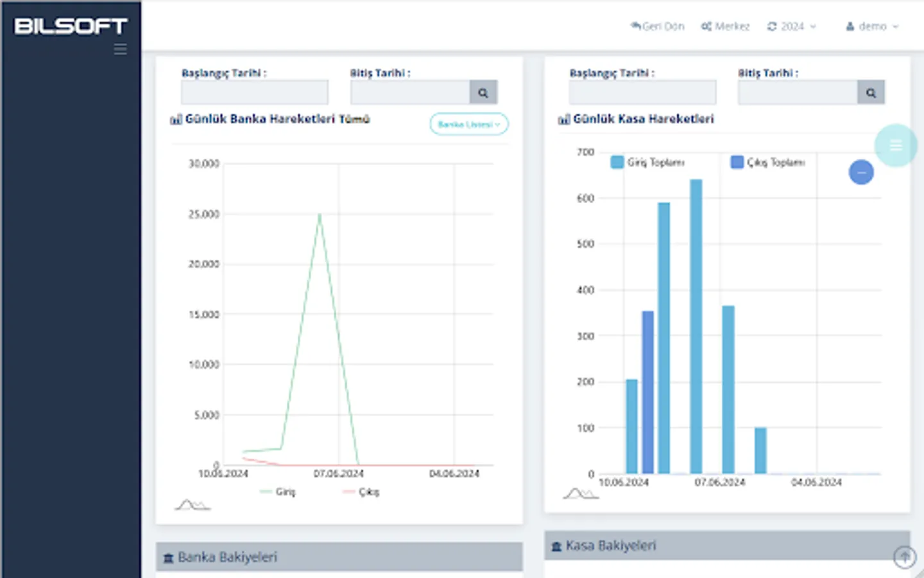
Task: Toggle Giriş series in bank chart legend
Action: click(278, 492)
